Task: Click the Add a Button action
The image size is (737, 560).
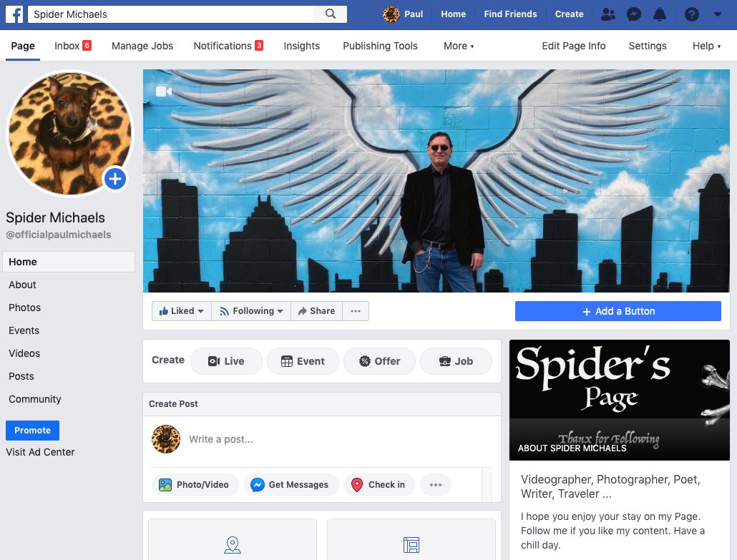Action: tap(618, 310)
